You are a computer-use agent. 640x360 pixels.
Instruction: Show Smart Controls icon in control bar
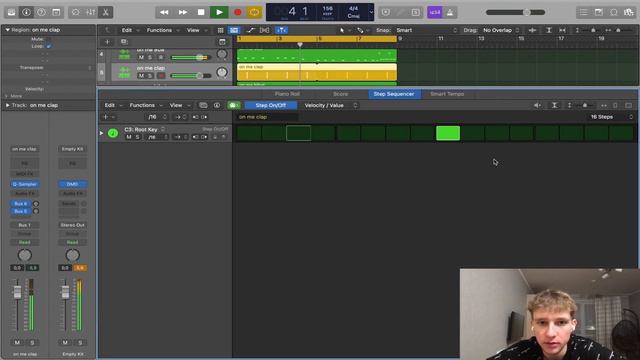pyautogui.click(x=76, y=12)
